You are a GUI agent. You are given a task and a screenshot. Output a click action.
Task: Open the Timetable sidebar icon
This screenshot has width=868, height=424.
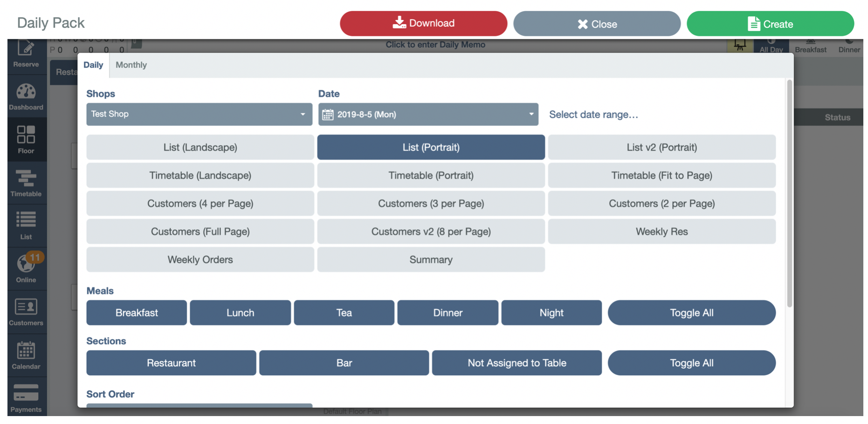(26, 183)
